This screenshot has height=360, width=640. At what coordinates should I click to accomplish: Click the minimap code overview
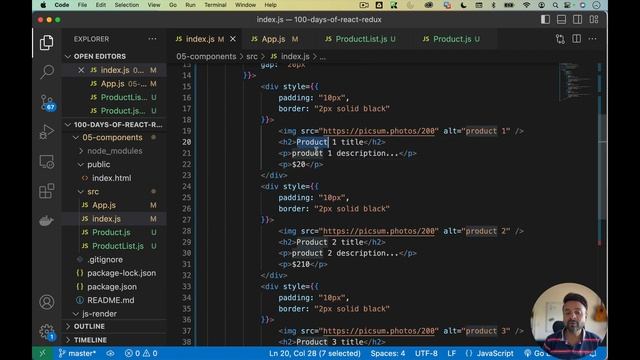click(576, 82)
